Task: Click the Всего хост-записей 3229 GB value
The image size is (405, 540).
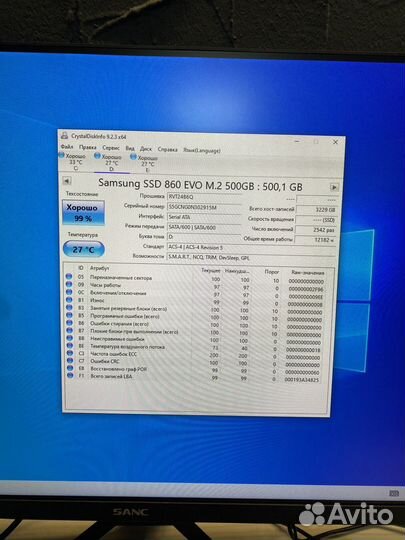Action: [316, 210]
